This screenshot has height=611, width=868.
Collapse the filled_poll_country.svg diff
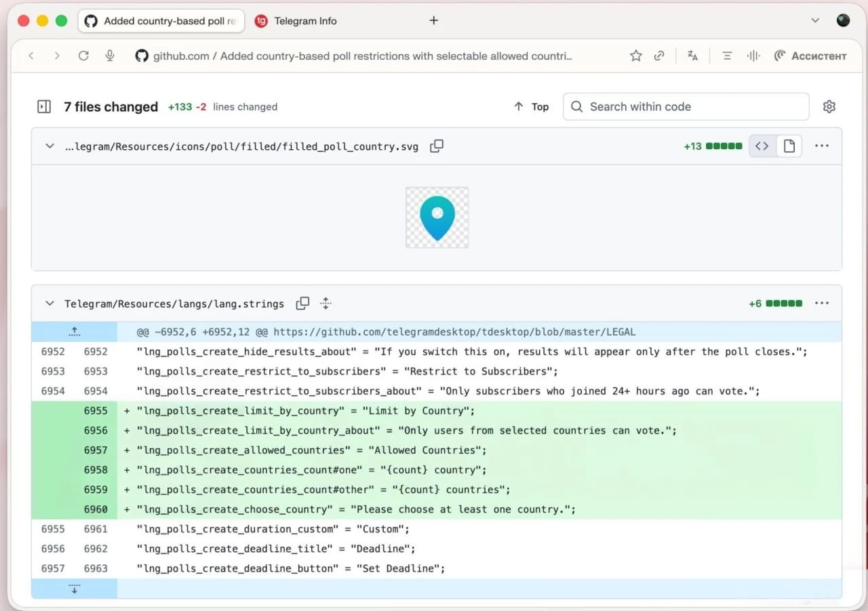[x=50, y=146]
